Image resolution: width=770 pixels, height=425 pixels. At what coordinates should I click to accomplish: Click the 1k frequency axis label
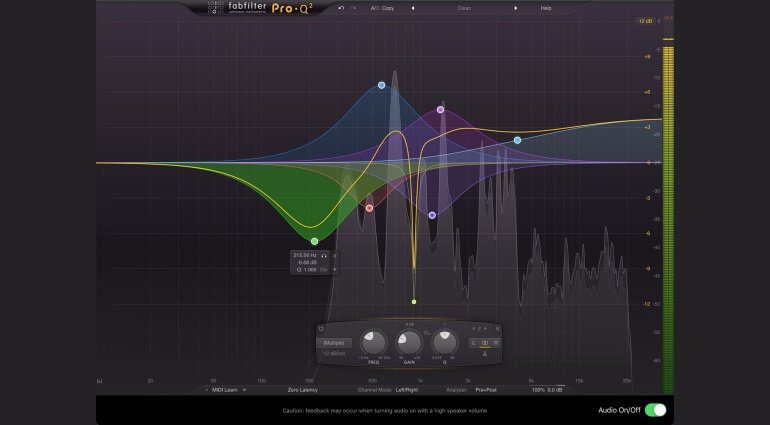click(420, 381)
